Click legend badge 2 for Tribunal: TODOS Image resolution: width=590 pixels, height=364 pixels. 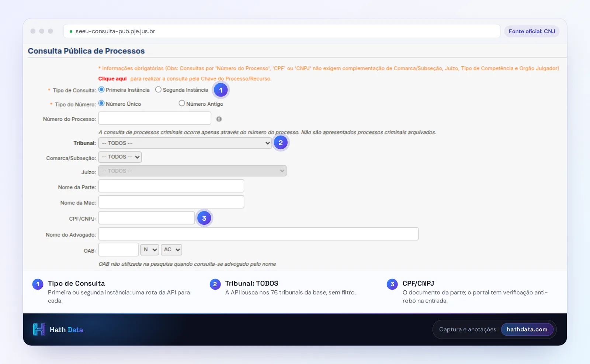215,284
